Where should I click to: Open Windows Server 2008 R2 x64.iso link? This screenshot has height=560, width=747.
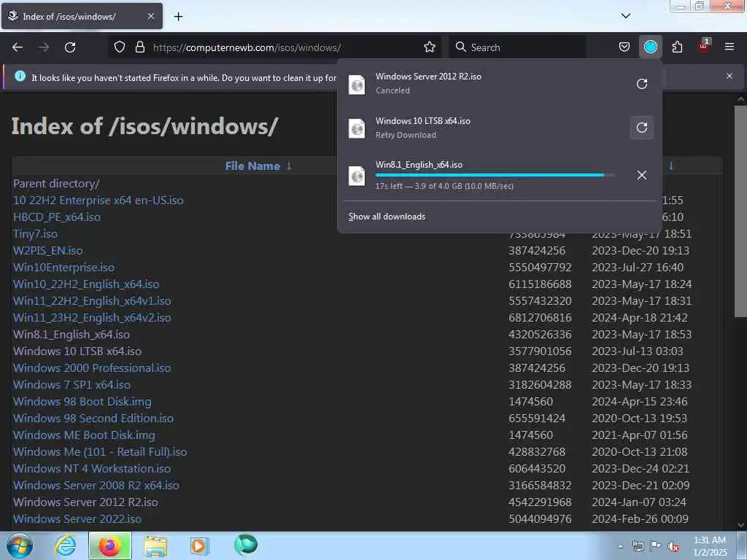96,485
